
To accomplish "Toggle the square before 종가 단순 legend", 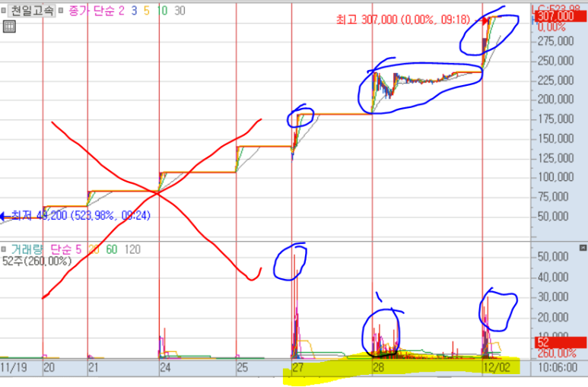I will (x=61, y=11).
